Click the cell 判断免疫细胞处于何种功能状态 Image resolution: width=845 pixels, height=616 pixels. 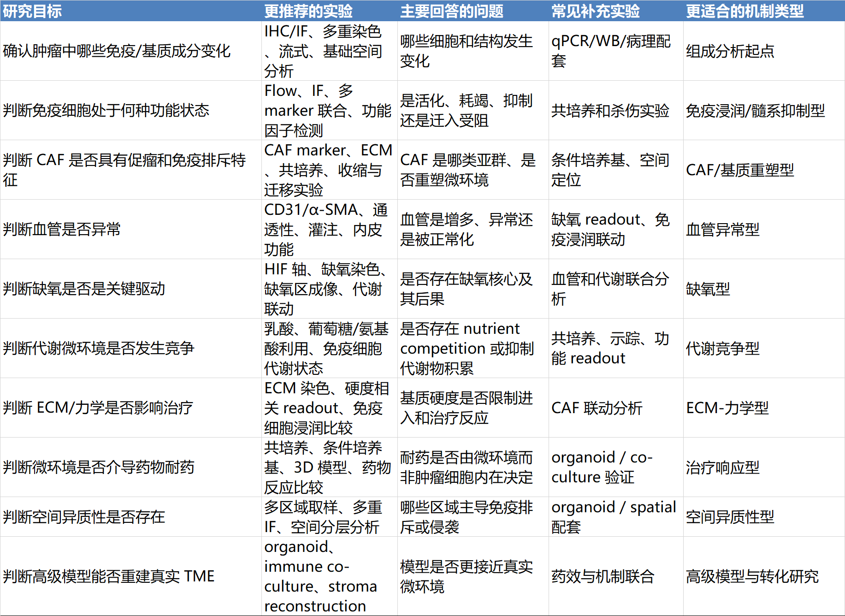(x=106, y=111)
